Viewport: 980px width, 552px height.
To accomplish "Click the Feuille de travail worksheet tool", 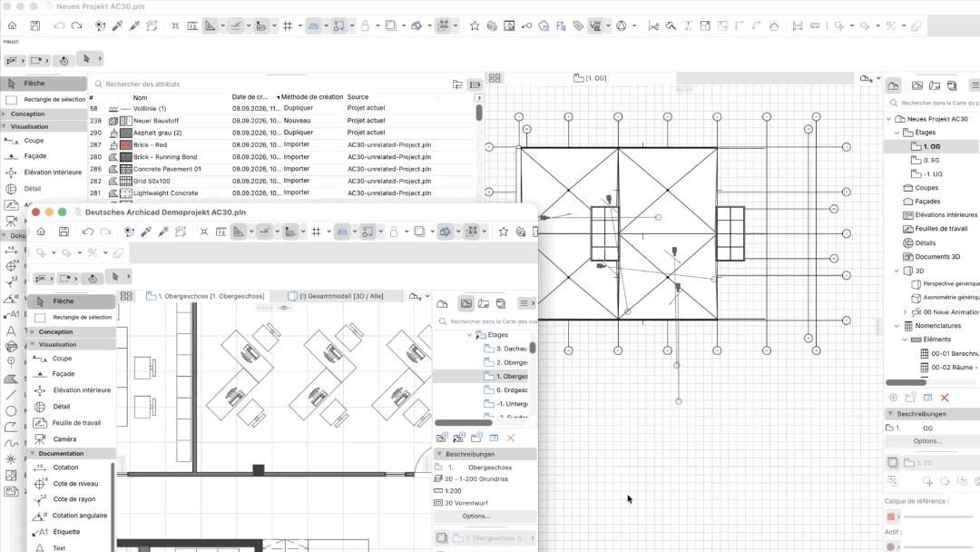I will pos(76,422).
